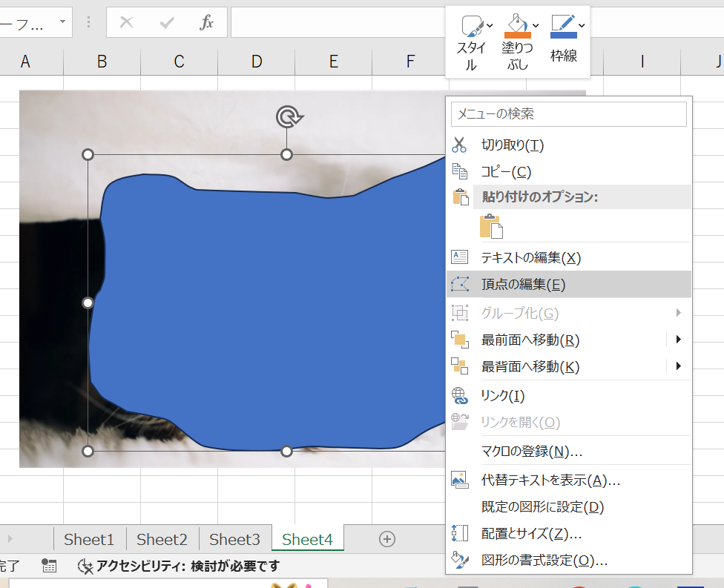Click the bottom-middle shape resize handle
The width and height of the screenshot is (724, 588).
coord(287,451)
